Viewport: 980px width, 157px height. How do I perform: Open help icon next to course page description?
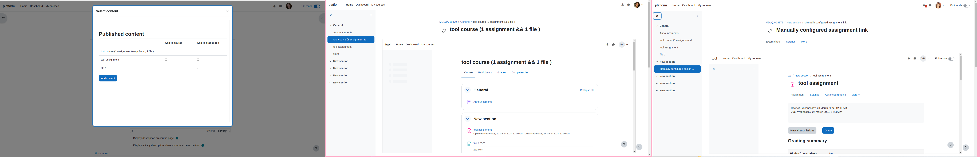177,138
